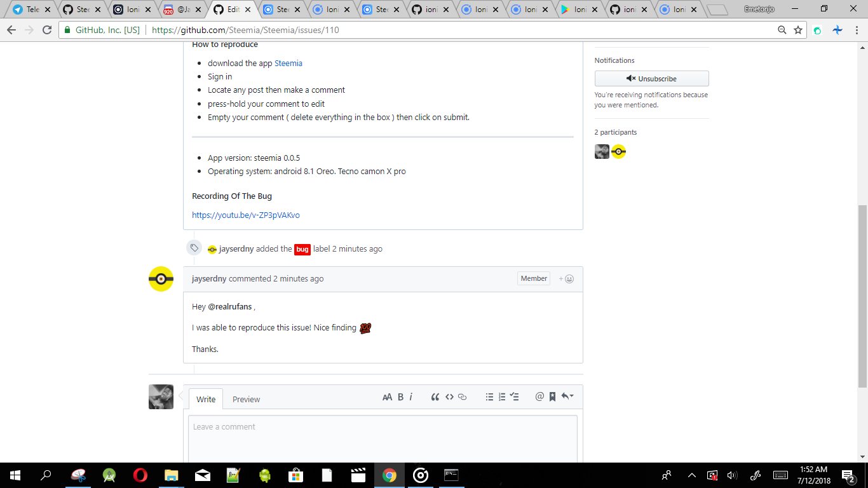Click the minion avatar under participants
The image size is (868, 488).
click(x=618, y=151)
